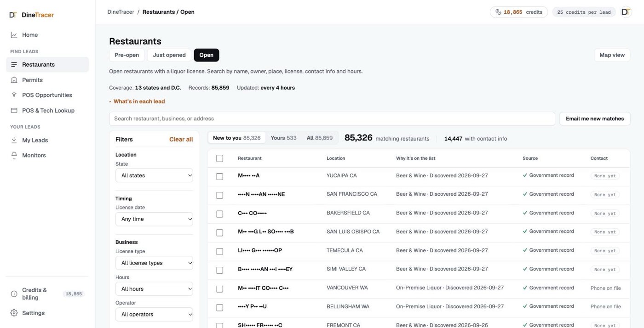
Task: Click the My Leads download icon
Action: (14, 140)
